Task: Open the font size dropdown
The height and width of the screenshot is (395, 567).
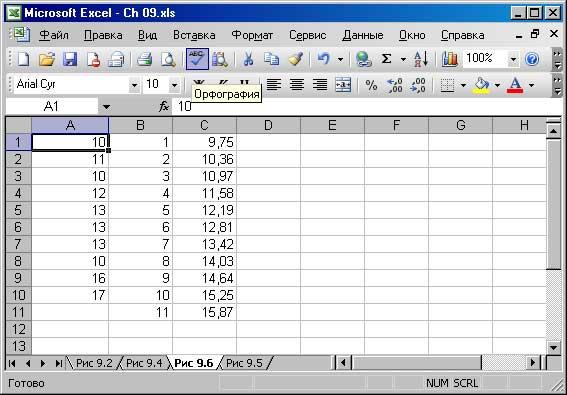Action: point(174,85)
